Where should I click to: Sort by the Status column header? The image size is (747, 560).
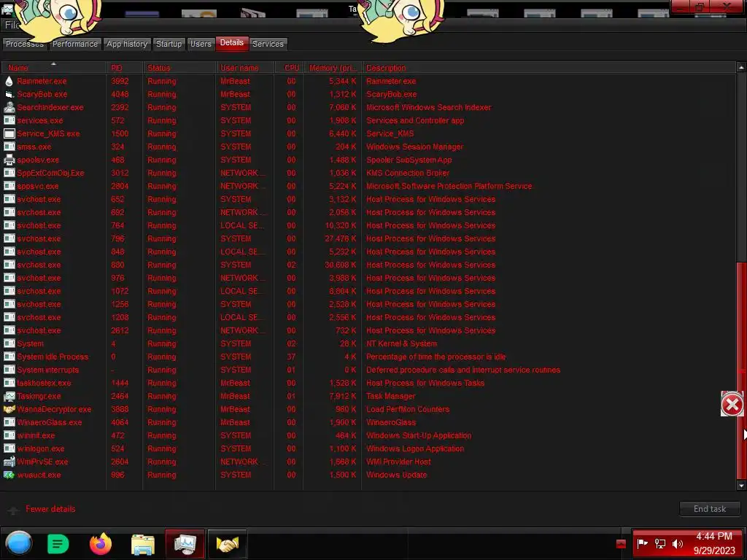point(179,68)
